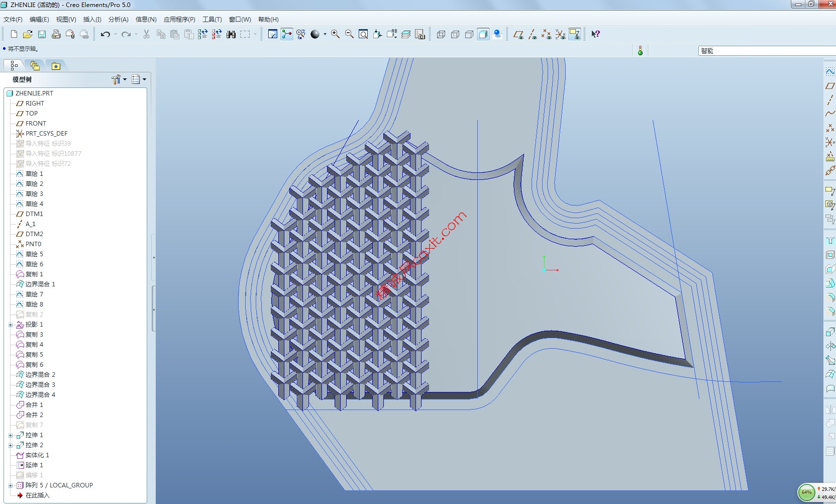The height and width of the screenshot is (504, 836).
Task: Select the boundary blend tool in the right toolbar
Action: [x=830, y=374]
